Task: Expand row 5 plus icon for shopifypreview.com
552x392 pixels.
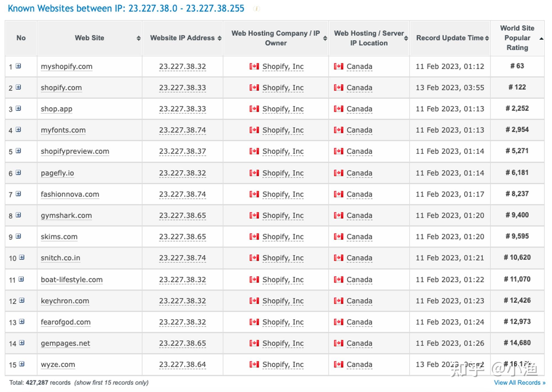Action: 18,151
